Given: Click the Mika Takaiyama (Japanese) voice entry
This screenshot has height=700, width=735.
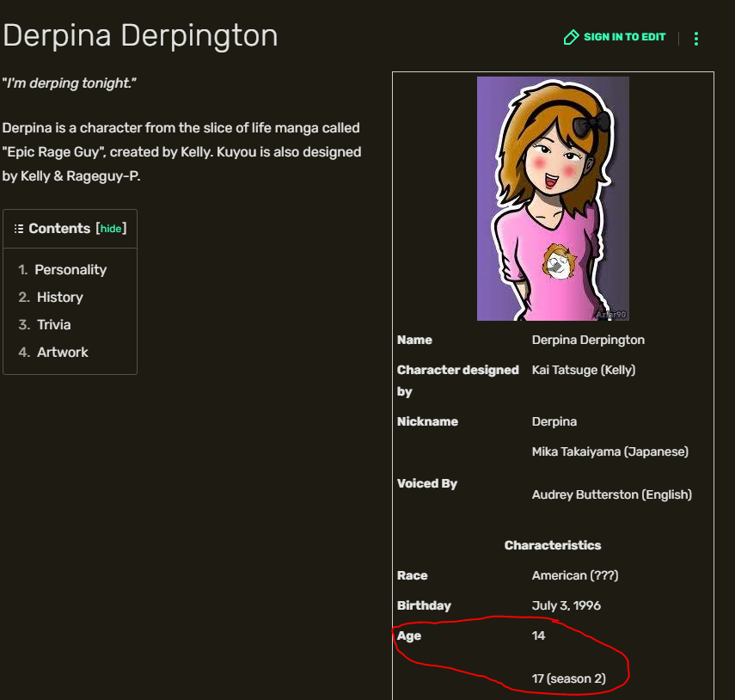Looking at the screenshot, I should 609,451.
